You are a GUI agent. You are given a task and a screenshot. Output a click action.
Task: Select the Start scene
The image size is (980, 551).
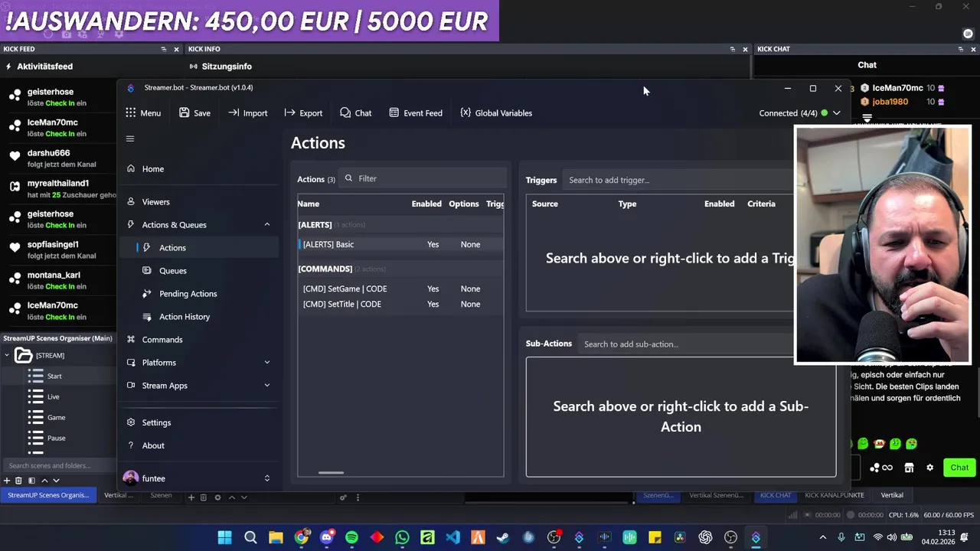tap(54, 376)
